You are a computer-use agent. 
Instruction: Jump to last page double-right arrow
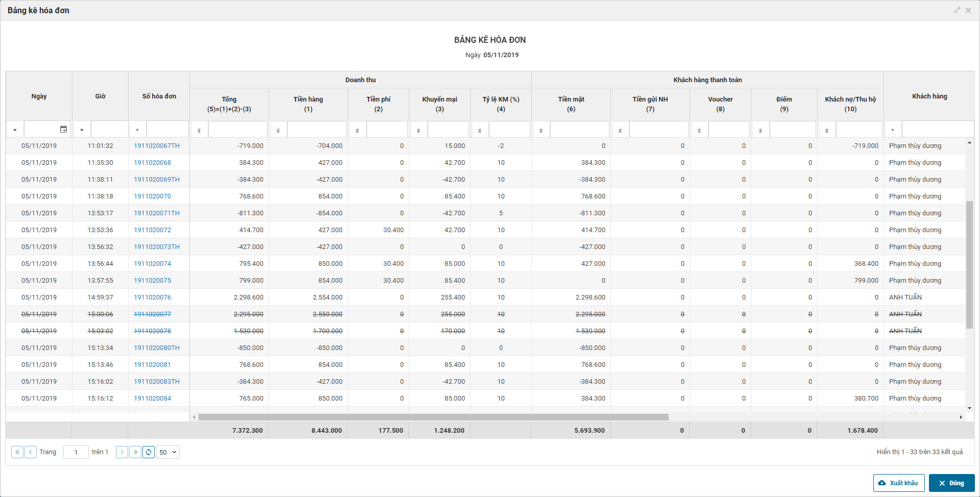[135, 452]
